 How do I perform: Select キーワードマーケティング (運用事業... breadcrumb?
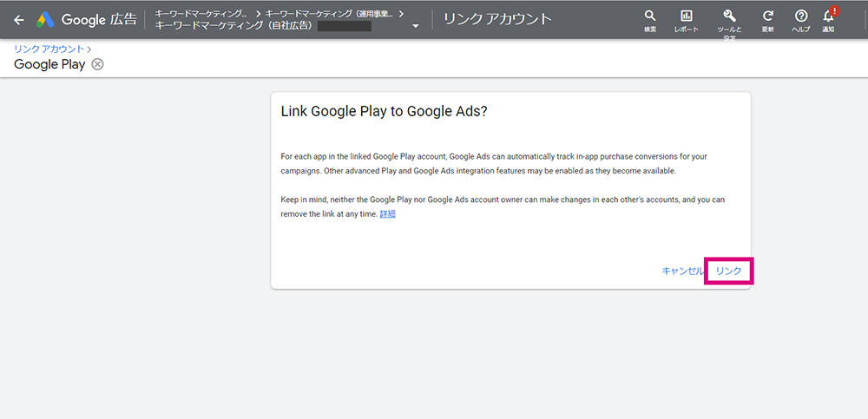pyautogui.click(x=331, y=13)
